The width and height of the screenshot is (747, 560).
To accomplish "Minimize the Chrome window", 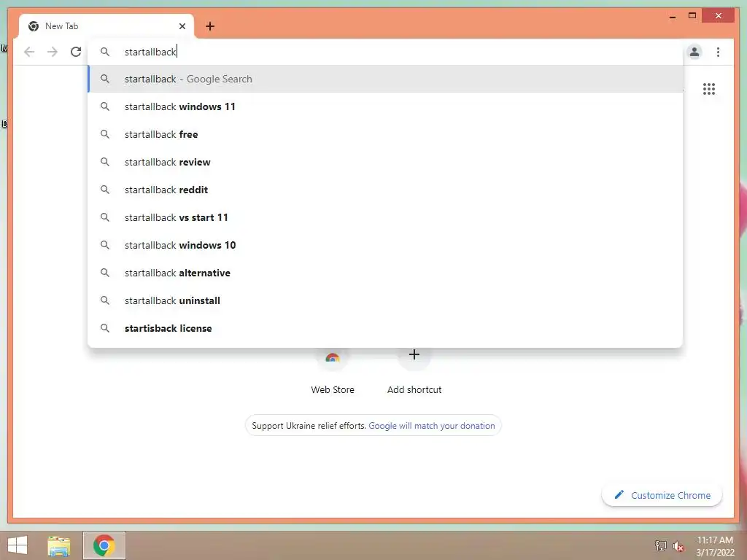I will (672, 16).
